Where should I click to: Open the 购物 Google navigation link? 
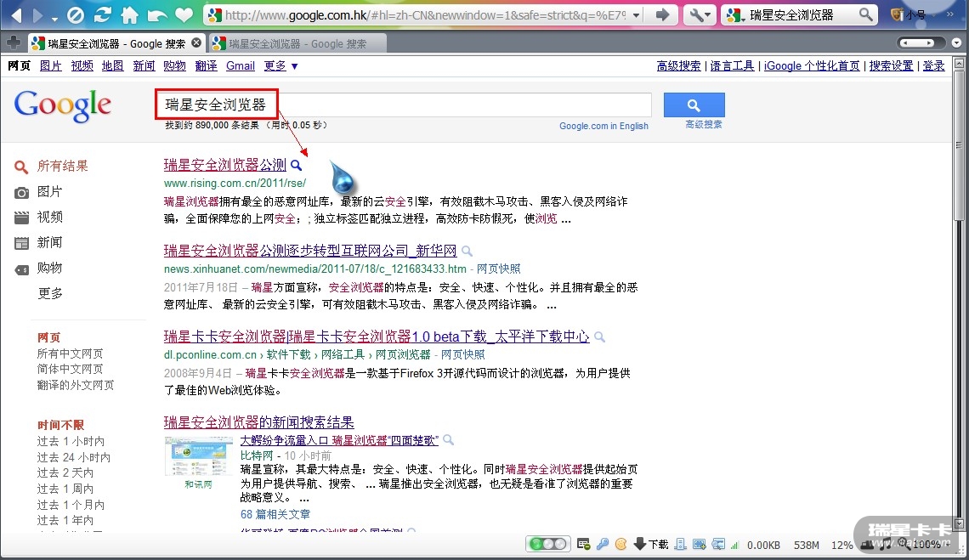pos(174,65)
